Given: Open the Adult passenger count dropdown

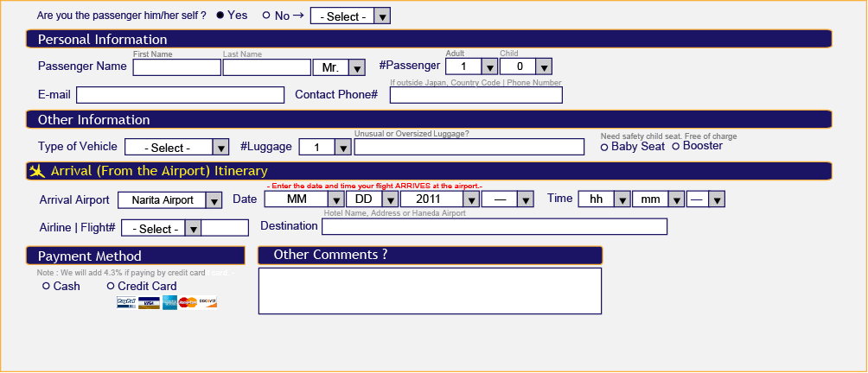Looking at the screenshot, I should [472, 66].
